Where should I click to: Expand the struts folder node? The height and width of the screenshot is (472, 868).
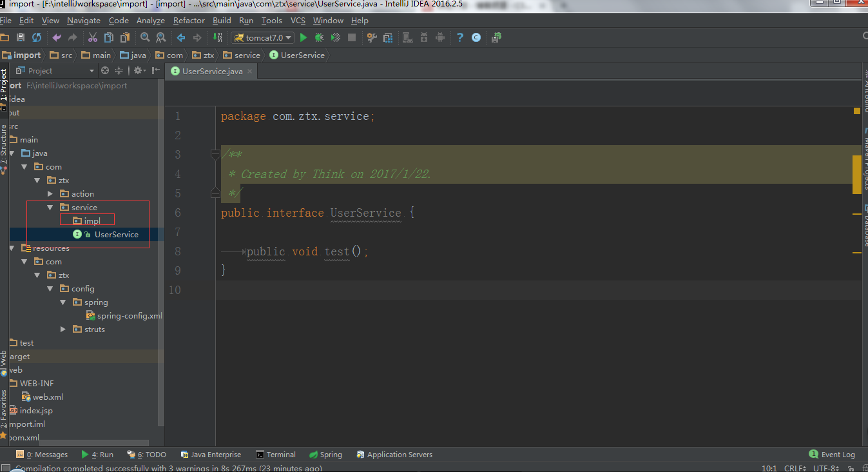pyautogui.click(x=63, y=329)
